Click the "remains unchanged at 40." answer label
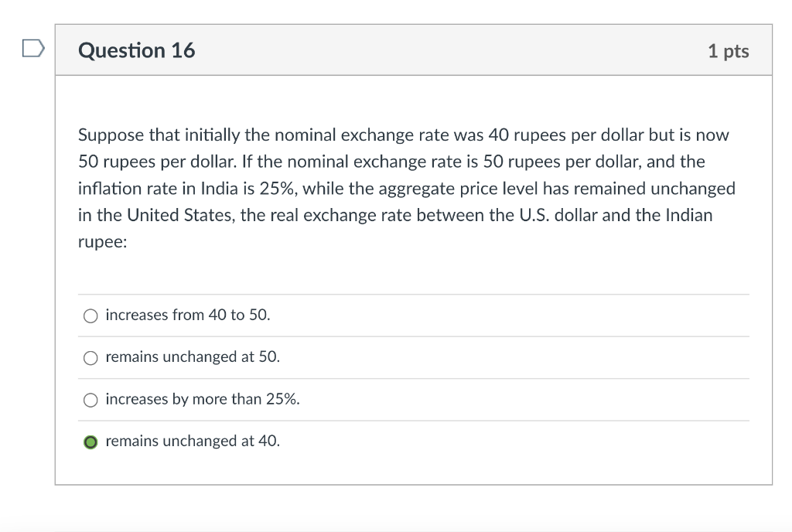792x532 pixels. 193,441
